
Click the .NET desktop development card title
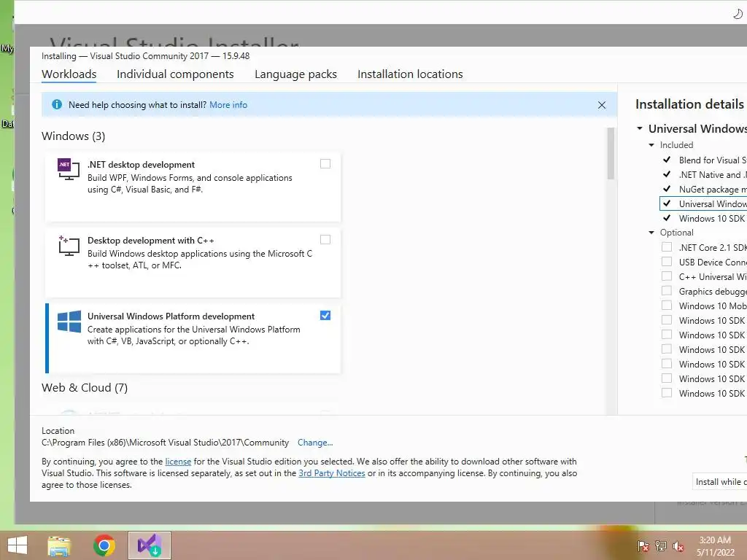point(141,164)
